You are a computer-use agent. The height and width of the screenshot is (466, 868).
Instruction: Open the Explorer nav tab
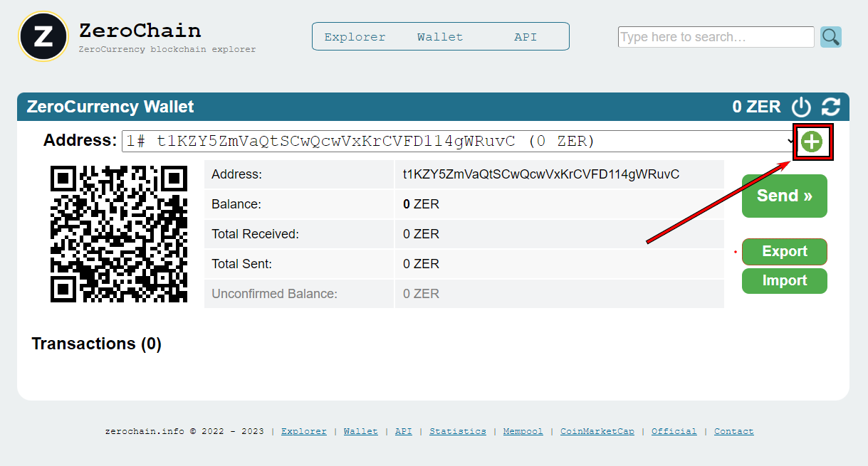pos(355,37)
